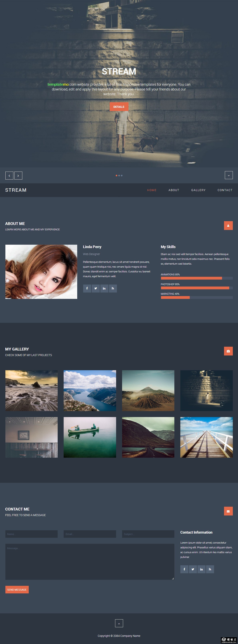The image size is (238, 644).
Task: Open the dark wall dog-walker gallery image
Action: tap(206, 391)
